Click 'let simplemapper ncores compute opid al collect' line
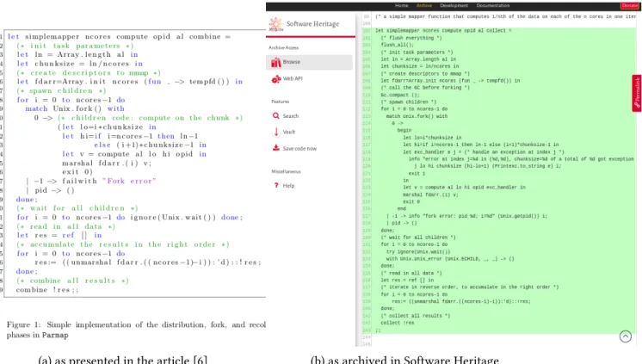The height and width of the screenshot is (364, 642). 443,31
